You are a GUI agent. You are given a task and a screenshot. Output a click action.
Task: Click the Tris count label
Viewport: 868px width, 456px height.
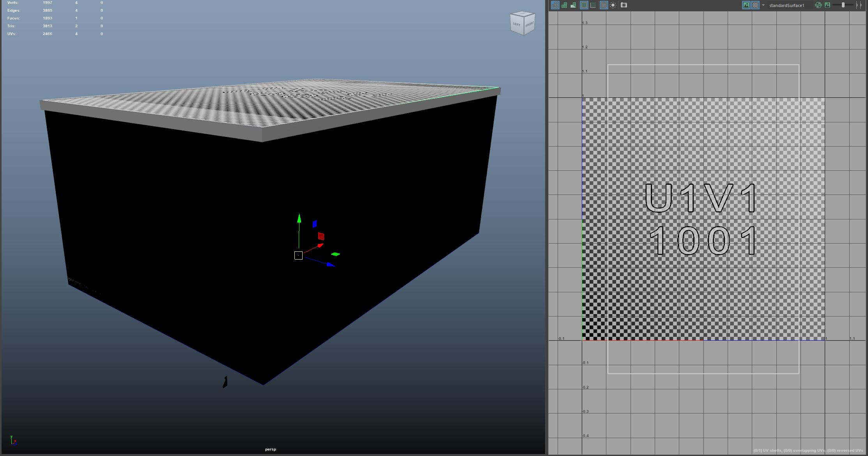click(x=11, y=26)
